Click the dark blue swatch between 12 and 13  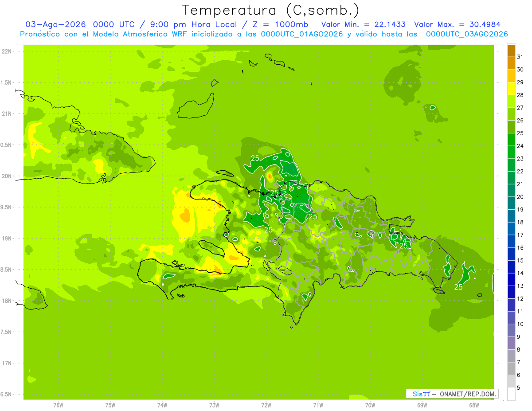pos(511,292)
